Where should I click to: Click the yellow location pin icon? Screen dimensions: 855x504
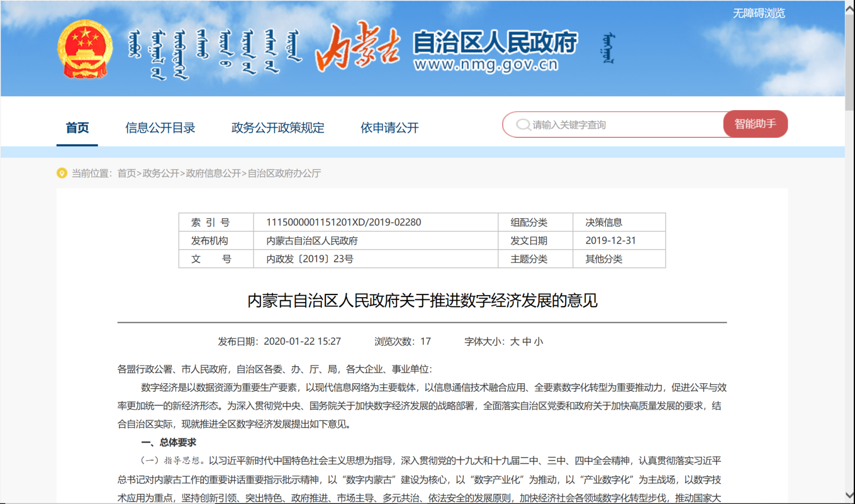(62, 173)
